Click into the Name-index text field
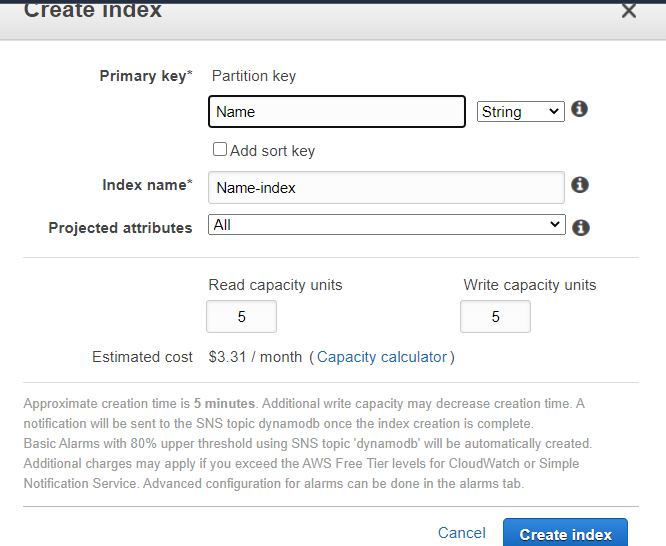 [386, 187]
